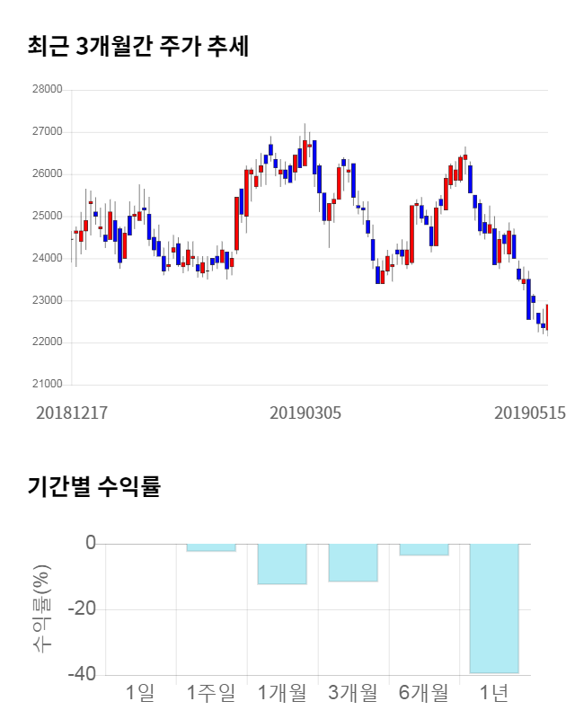Click the 21000 price axis label
Screen dimensions: 575x728
[47, 385]
